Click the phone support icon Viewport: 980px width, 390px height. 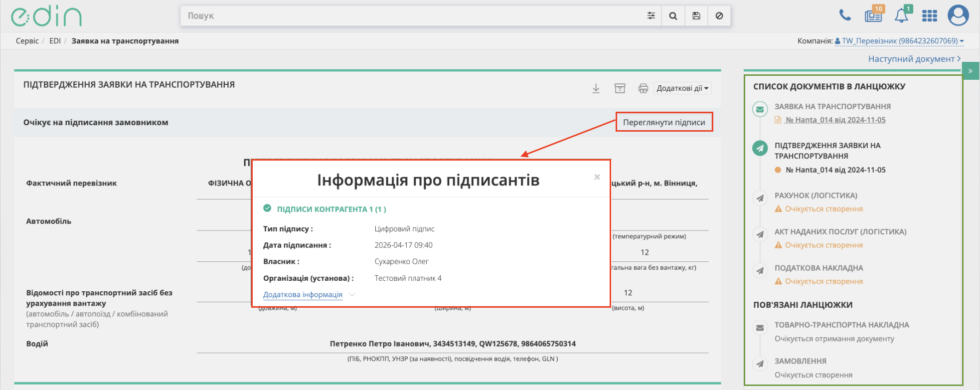pyautogui.click(x=845, y=15)
